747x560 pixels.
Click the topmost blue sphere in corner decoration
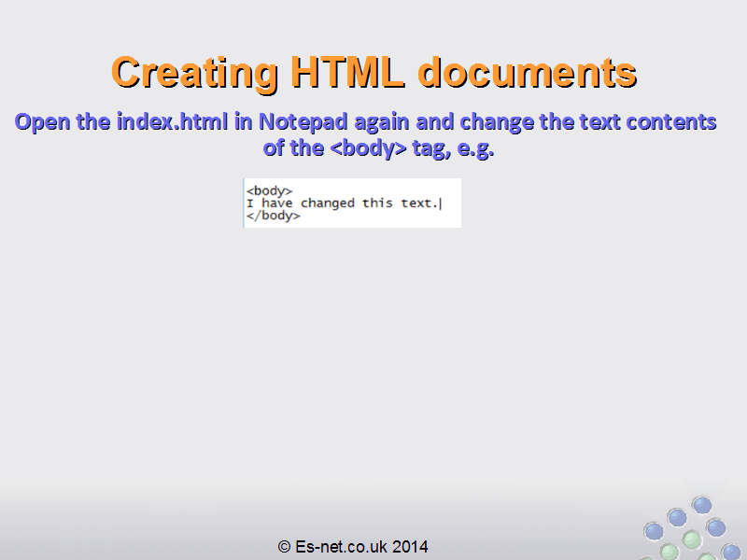(x=701, y=506)
